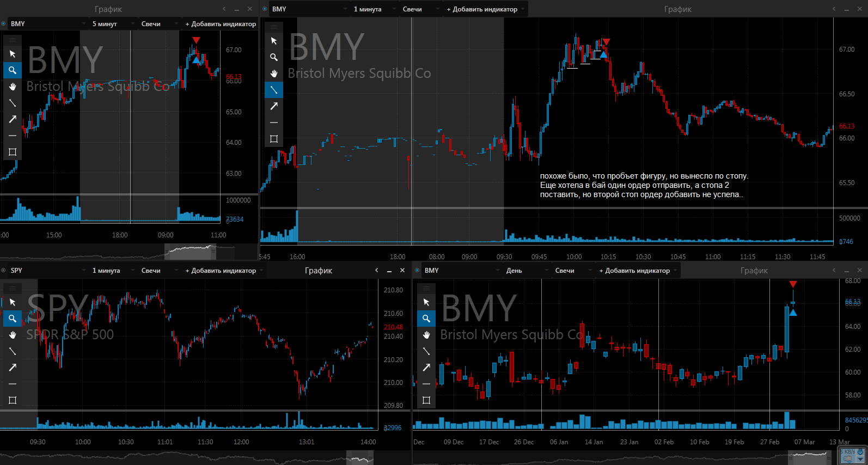Screen dimensions: 868x465
Task: Toggle link circle beside BMY in 1-minute chart
Action: [265, 9]
